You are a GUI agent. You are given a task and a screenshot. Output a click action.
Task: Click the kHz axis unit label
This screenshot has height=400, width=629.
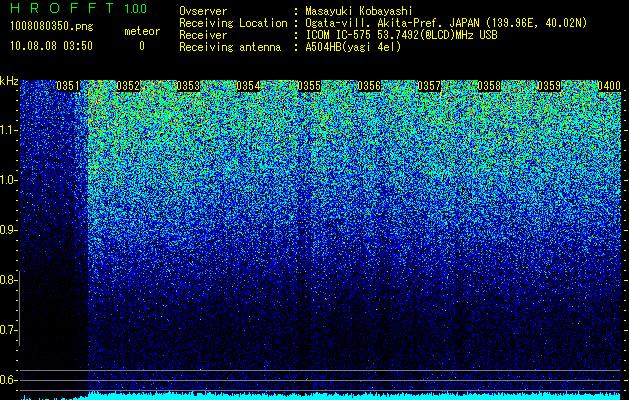(9, 81)
